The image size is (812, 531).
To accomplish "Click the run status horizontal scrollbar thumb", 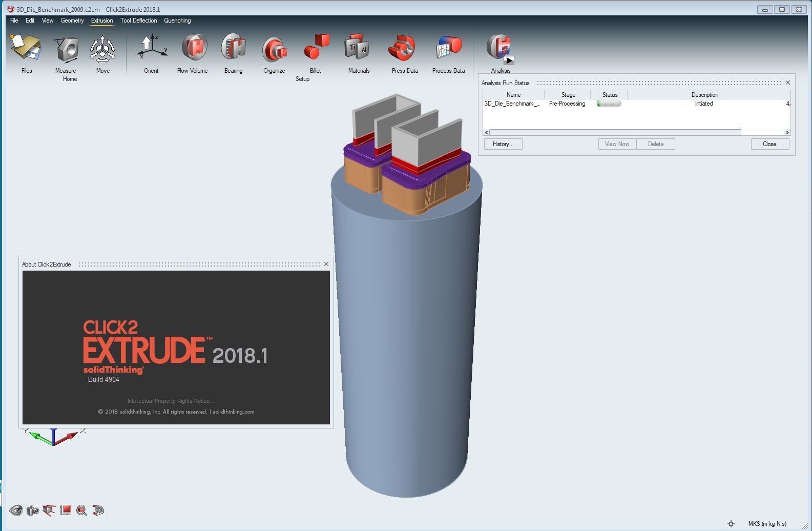I will tap(615, 132).
